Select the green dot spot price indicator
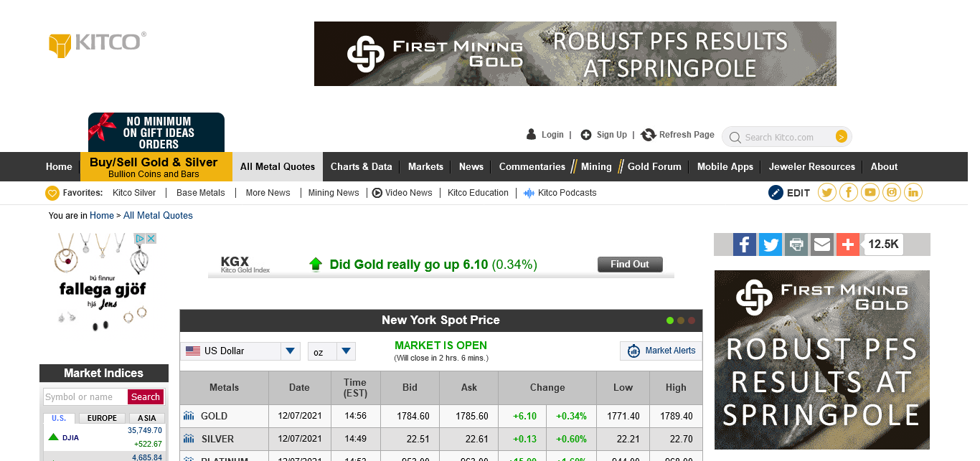980x461 pixels. pos(670,320)
